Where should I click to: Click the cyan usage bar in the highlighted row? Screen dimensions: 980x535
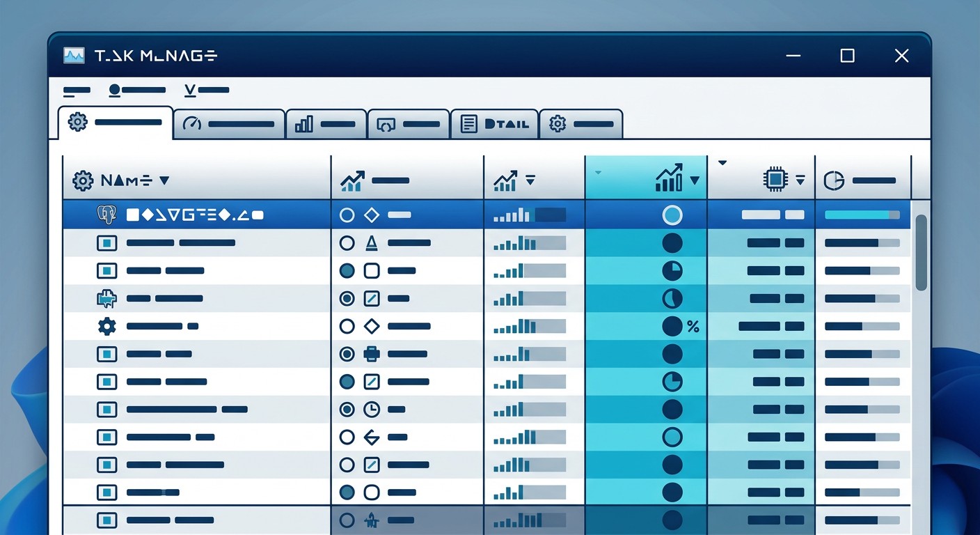[862, 215]
